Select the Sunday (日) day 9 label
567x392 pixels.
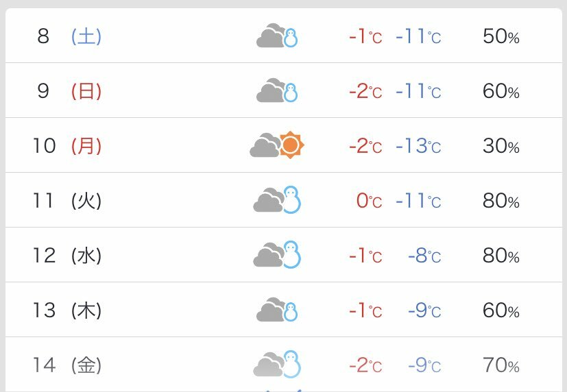pyautogui.click(x=86, y=91)
